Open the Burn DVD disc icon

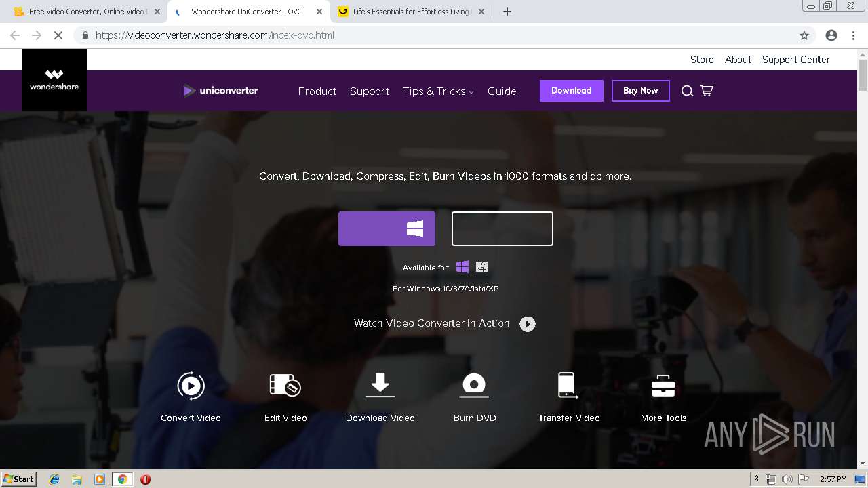coord(475,385)
